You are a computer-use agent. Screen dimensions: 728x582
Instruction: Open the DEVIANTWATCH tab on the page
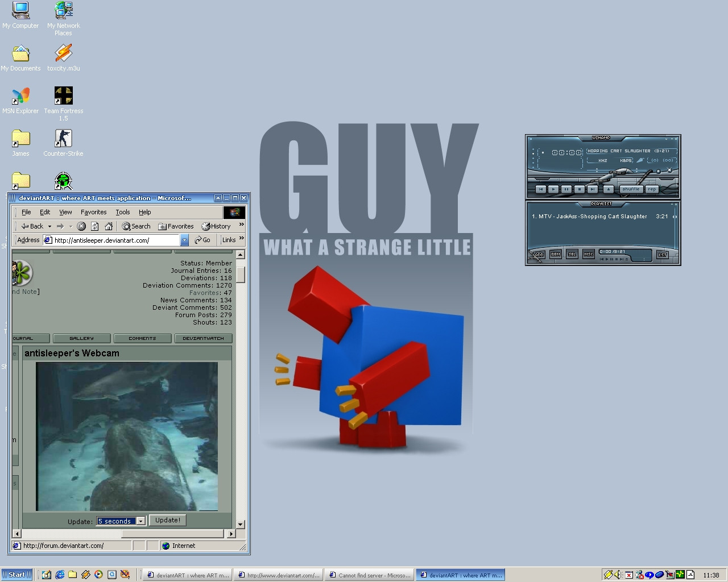203,338
